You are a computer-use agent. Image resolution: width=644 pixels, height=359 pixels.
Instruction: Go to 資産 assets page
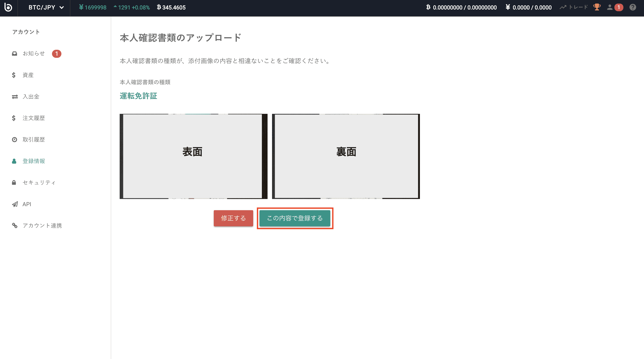(28, 75)
